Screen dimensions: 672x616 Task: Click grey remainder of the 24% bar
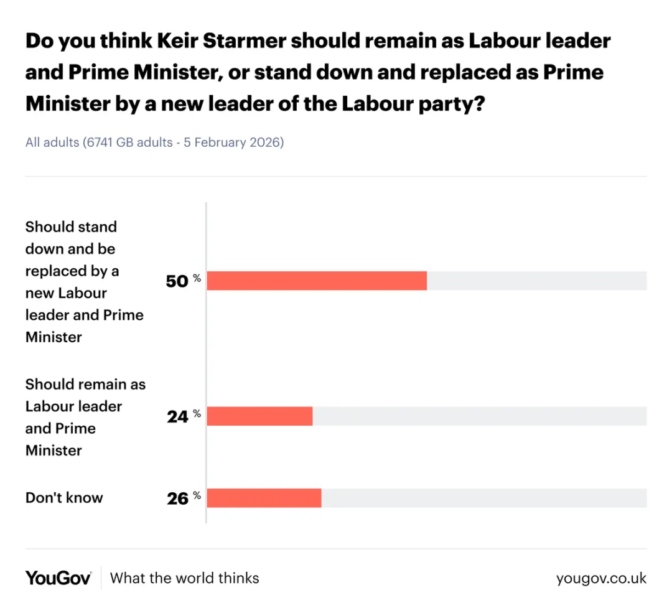pyautogui.click(x=479, y=416)
